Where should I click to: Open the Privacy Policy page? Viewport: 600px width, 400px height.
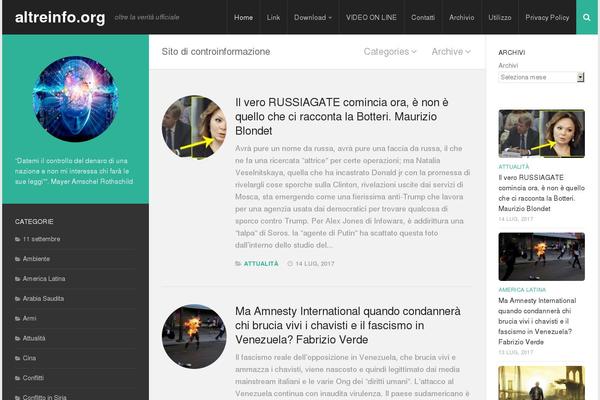(x=547, y=17)
